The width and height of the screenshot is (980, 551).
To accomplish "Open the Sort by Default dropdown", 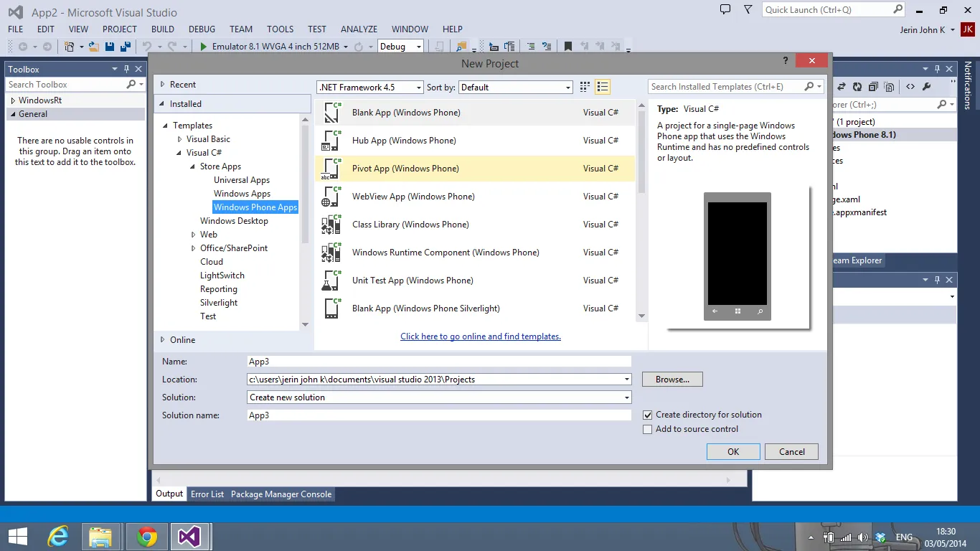I will (x=515, y=88).
